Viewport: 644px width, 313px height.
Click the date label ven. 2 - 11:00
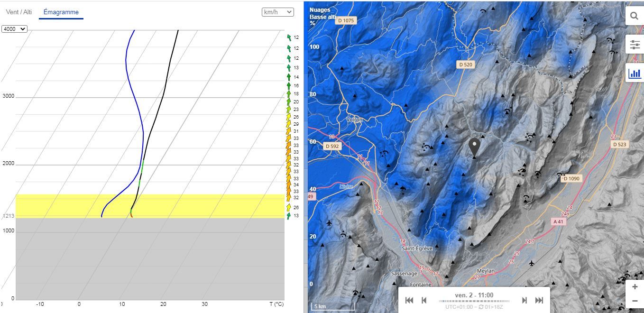pos(474,295)
